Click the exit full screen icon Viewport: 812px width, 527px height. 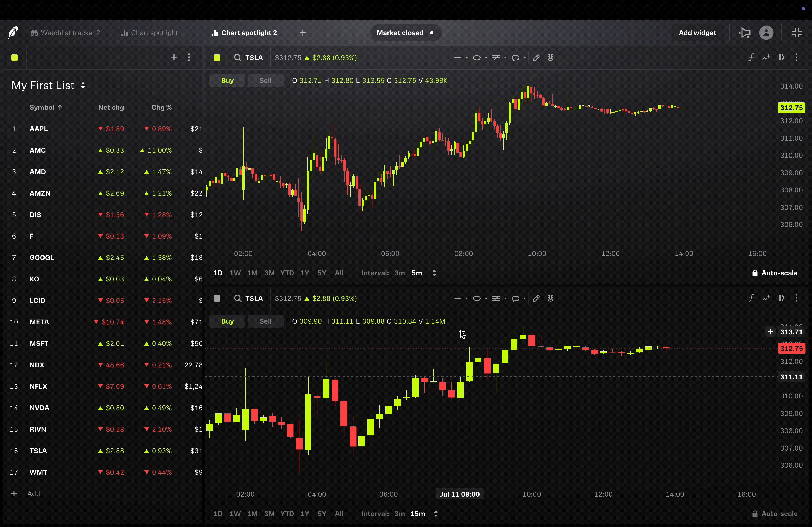(x=797, y=33)
